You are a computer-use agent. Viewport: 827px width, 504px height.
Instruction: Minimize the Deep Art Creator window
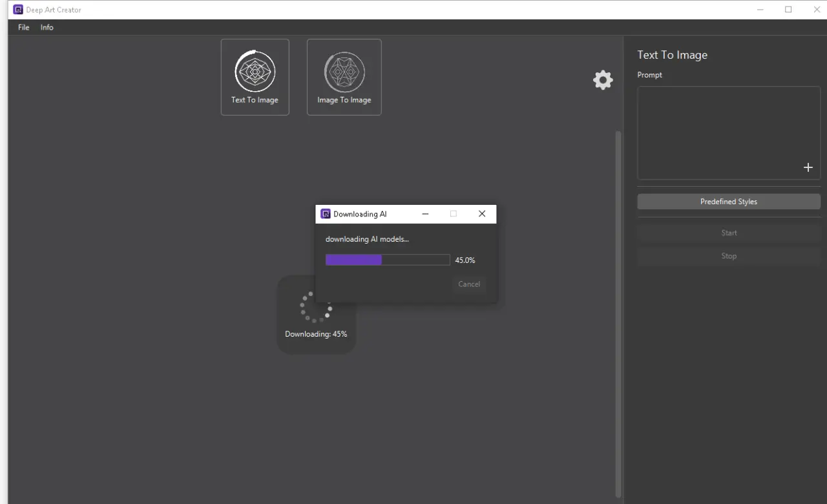point(760,10)
